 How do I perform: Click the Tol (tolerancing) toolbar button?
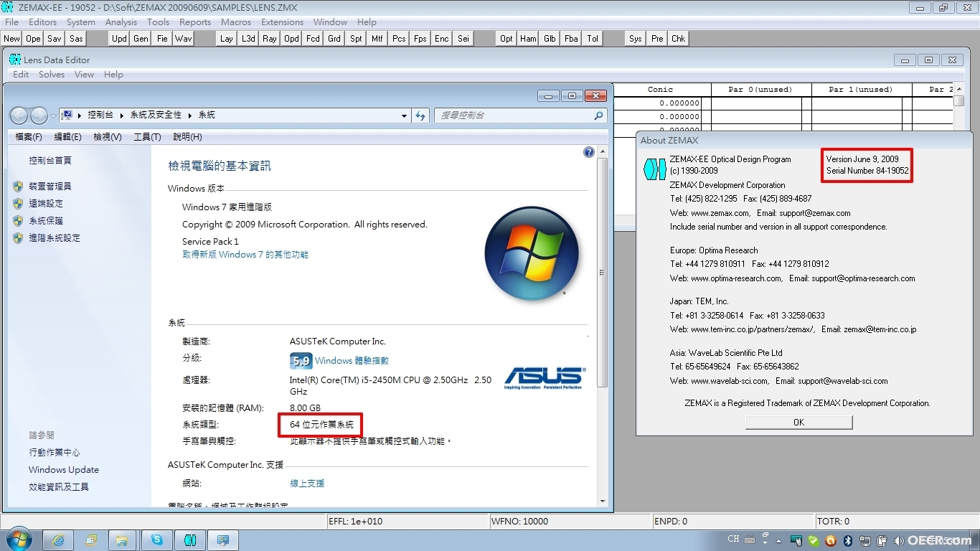point(593,39)
